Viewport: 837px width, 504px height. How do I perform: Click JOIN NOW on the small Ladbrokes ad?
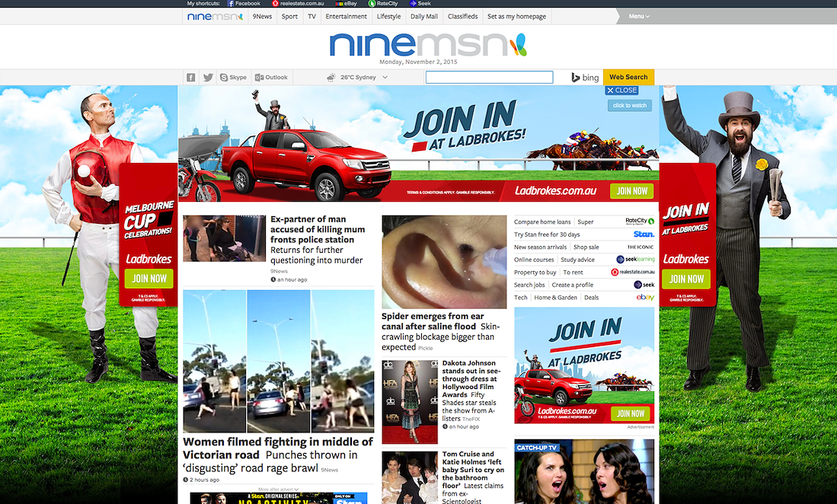click(631, 413)
